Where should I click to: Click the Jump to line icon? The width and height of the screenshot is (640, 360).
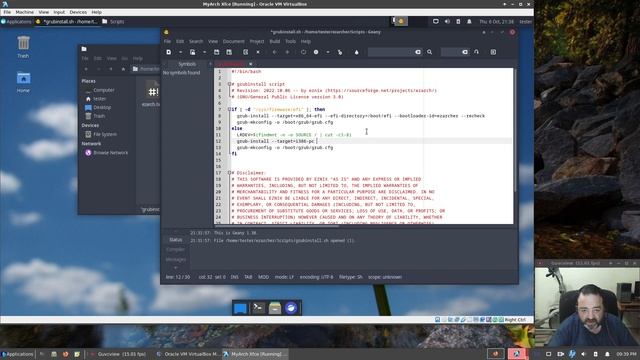click(x=476, y=52)
